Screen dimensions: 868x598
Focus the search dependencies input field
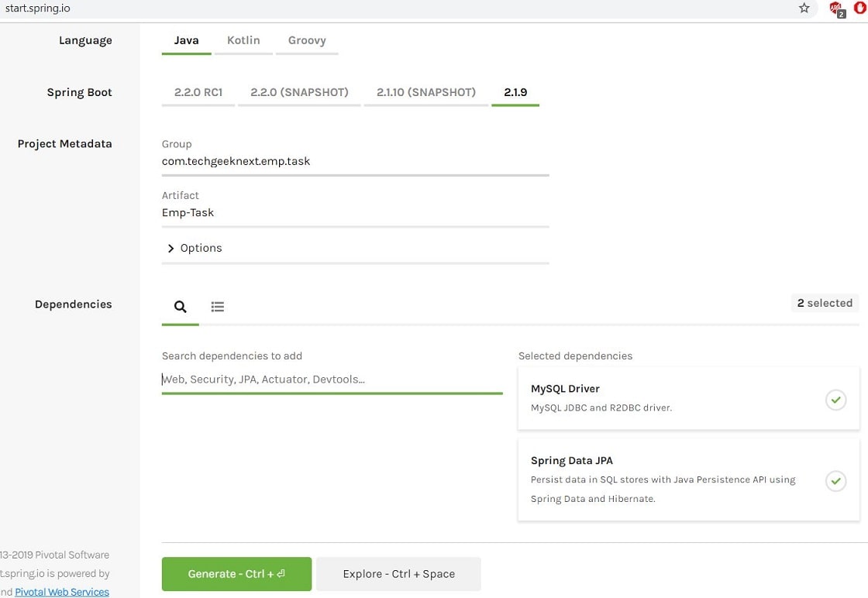tap(332, 380)
